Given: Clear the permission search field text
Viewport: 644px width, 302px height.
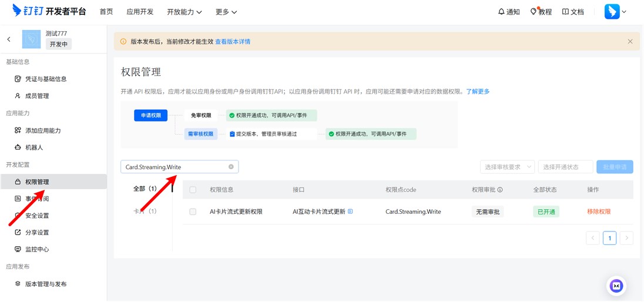Looking at the screenshot, I should pos(231,167).
